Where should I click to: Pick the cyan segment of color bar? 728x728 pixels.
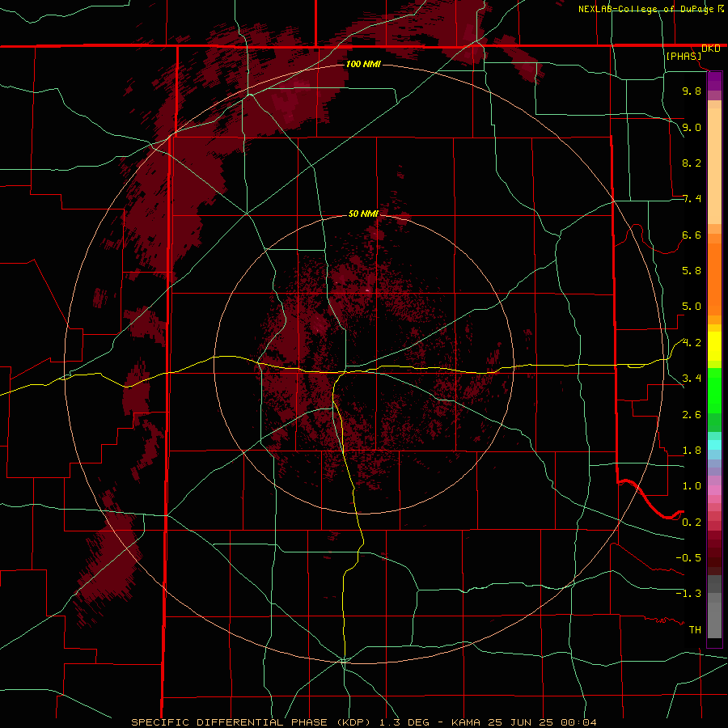click(x=714, y=445)
